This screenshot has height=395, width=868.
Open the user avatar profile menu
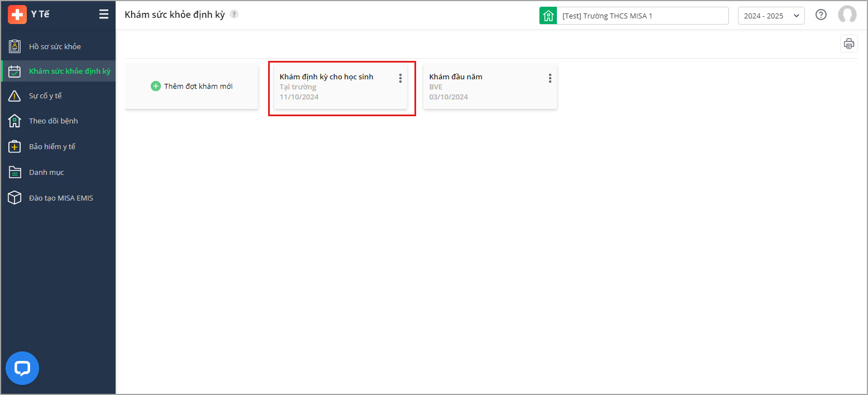click(x=847, y=15)
